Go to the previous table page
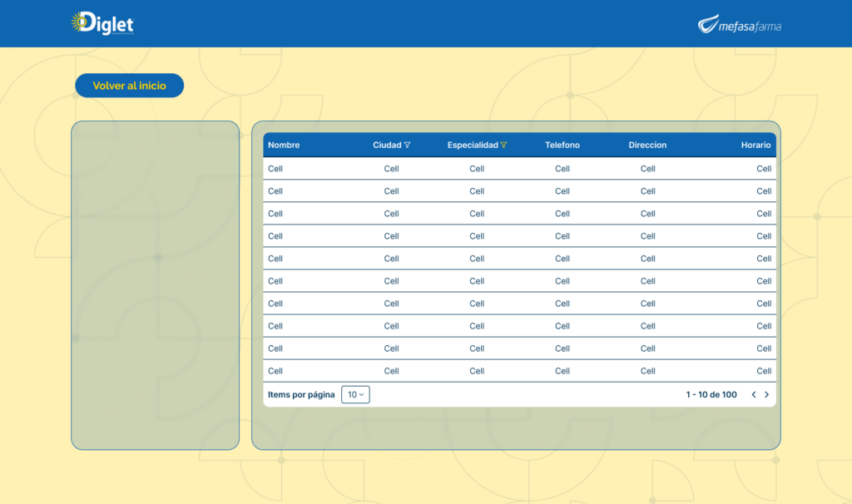The height and width of the screenshot is (504, 852). 754,395
